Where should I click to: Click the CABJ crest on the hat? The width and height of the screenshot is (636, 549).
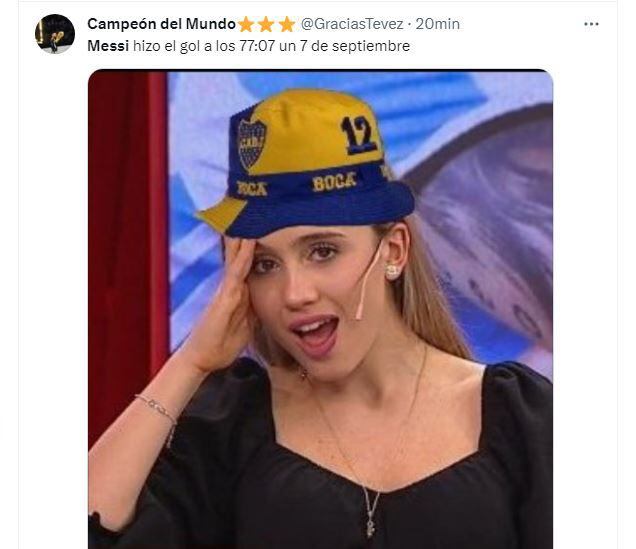(x=251, y=144)
